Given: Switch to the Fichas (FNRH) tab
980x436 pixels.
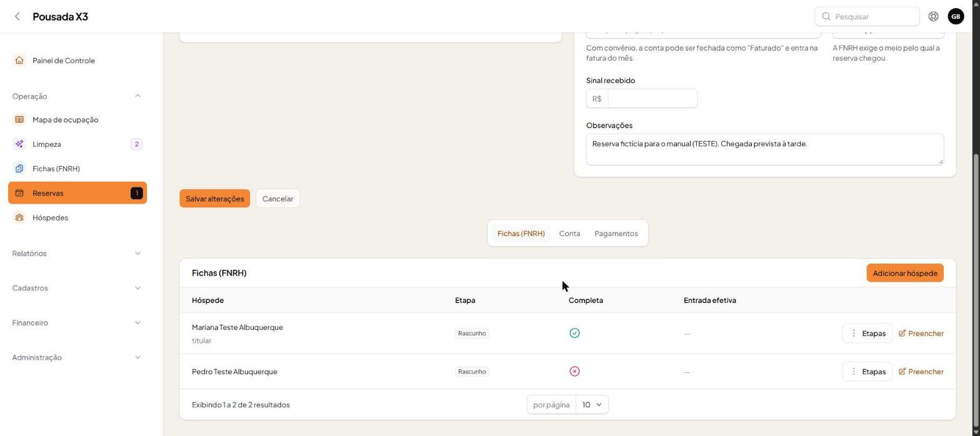Looking at the screenshot, I should pos(521,234).
